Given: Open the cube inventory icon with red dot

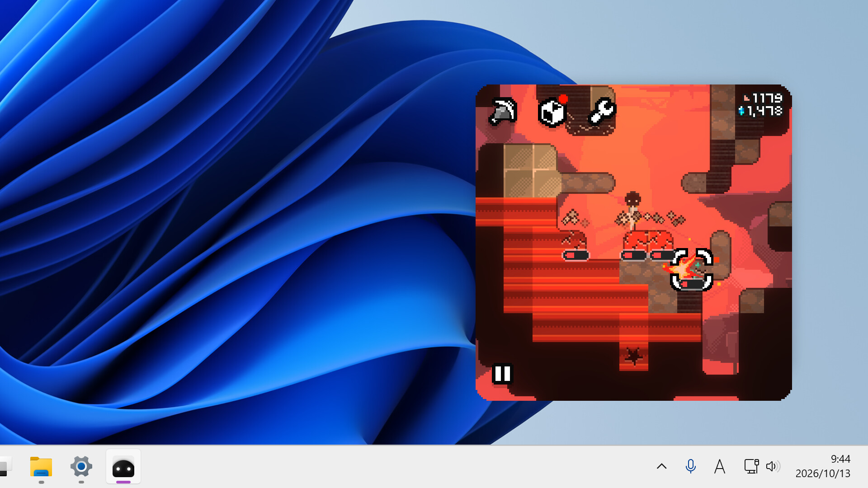Looking at the screenshot, I should tap(552, 111).
